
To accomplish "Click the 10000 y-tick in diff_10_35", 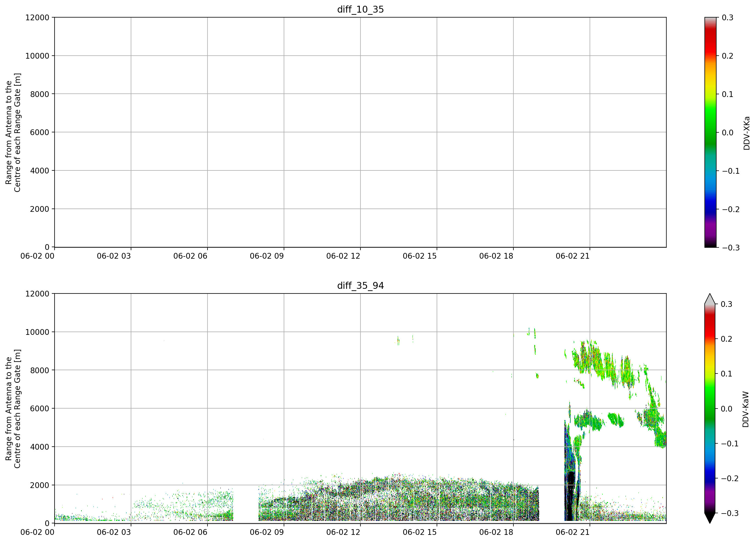I will click(x=37, y=56).
